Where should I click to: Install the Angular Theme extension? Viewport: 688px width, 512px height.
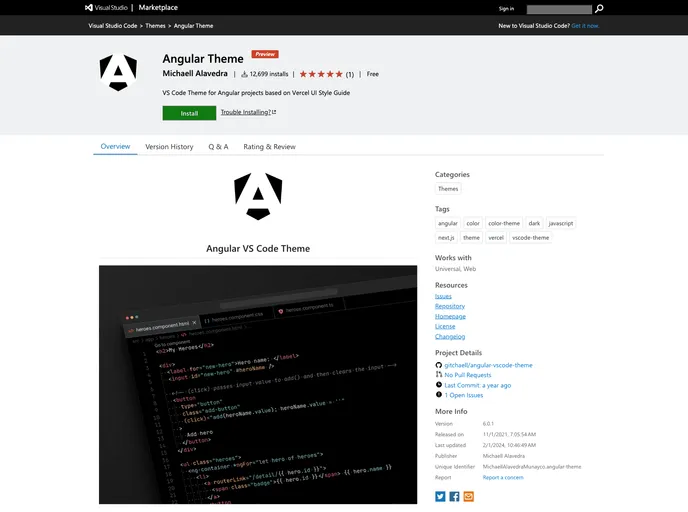[189, 113]
